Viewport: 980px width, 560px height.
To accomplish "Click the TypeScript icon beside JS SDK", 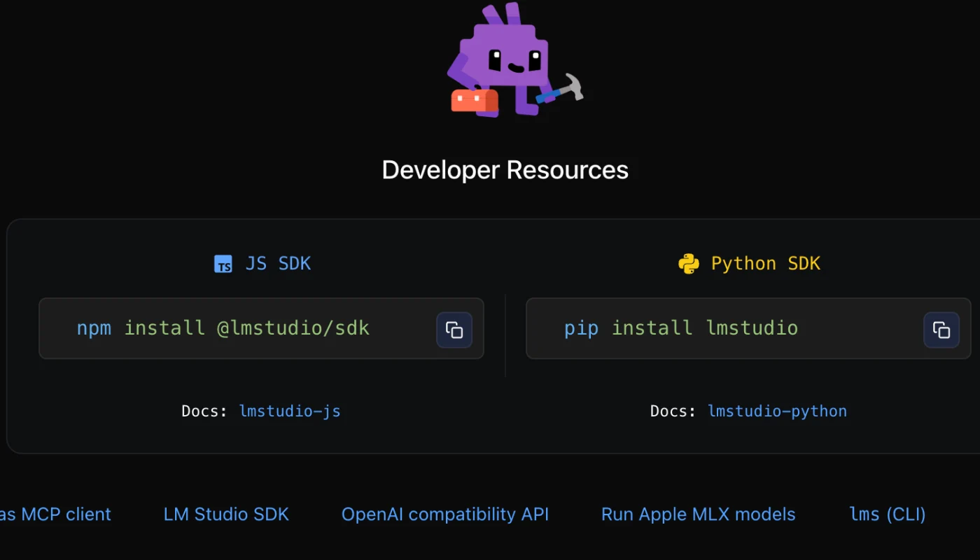I will 223,264.
